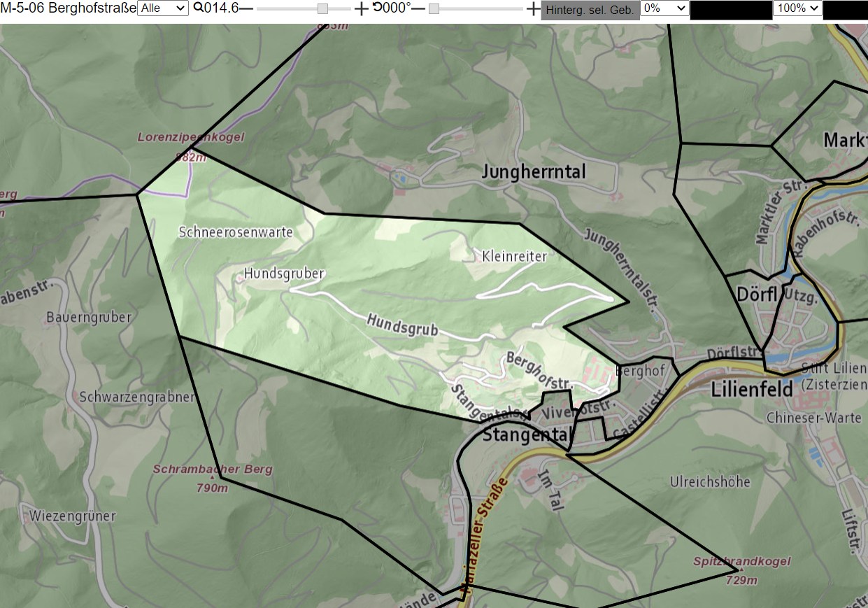Click the first black box in toolbar
This screenshot has height=608, width=868.
pyautogui.click(x=731, y=10)
